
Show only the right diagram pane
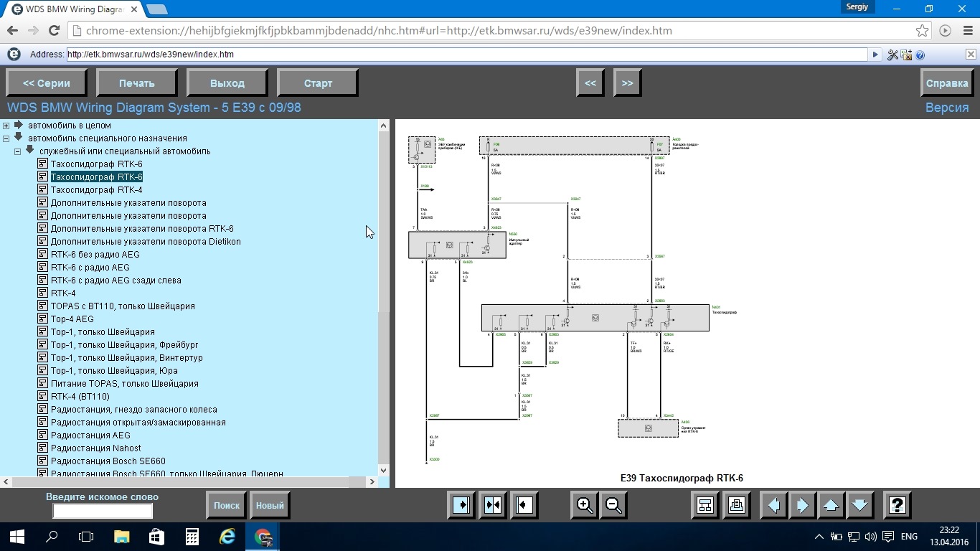(524, 505)
